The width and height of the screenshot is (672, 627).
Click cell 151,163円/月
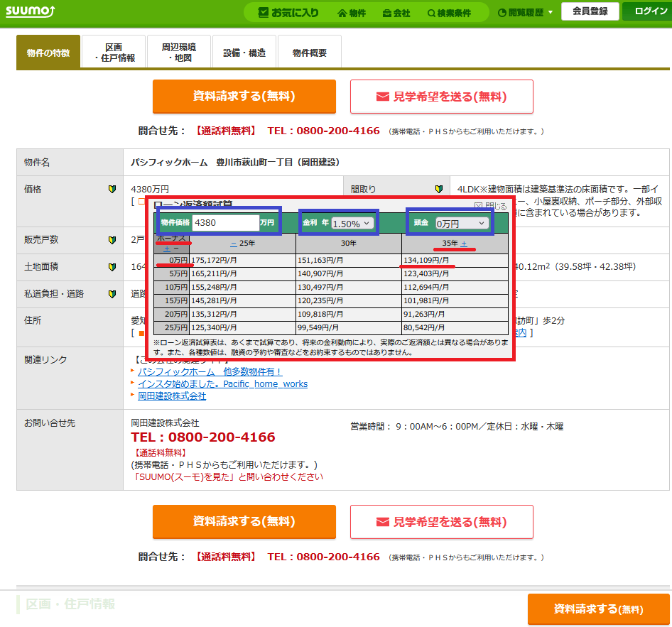pyautogui.click(x=348, y=260)
